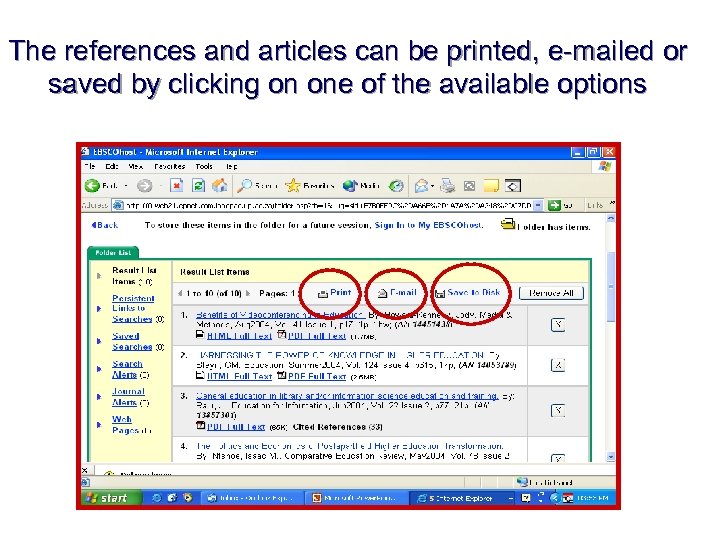Open HTML Full Text for result 1
This screenshot has width=720, height=540.
pyautogui.click(x=239, y=336)
